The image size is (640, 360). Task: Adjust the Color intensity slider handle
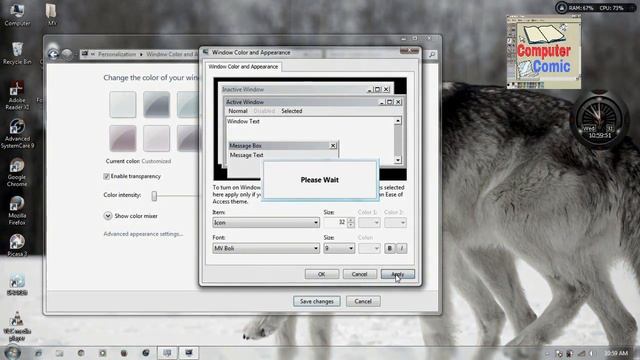tap(154, 196)
